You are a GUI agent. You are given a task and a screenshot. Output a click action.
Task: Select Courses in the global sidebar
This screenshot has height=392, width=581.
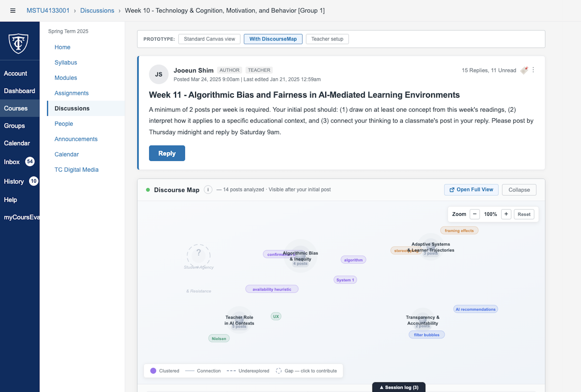coord(16,108)
